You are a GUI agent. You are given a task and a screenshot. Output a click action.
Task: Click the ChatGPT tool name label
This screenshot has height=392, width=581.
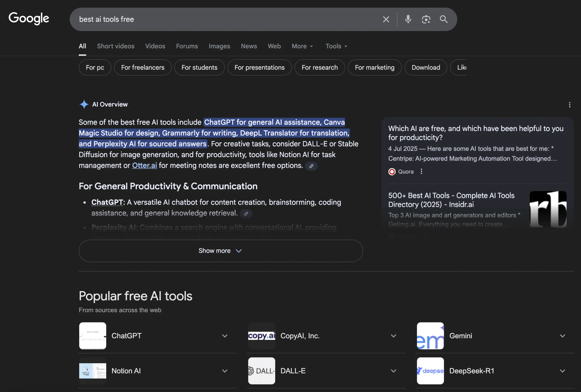point(126,336)
